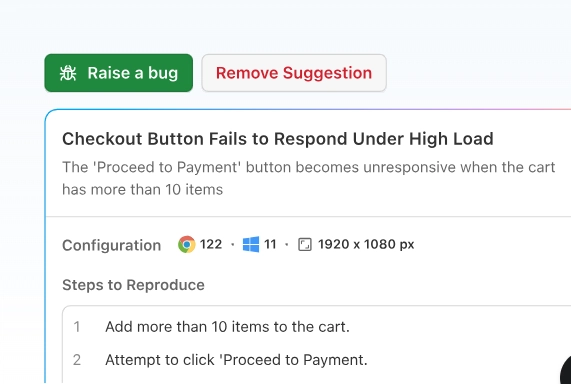Click the dark round widget at bottom corner
The image size is (571, 384).
pos(566,371)
